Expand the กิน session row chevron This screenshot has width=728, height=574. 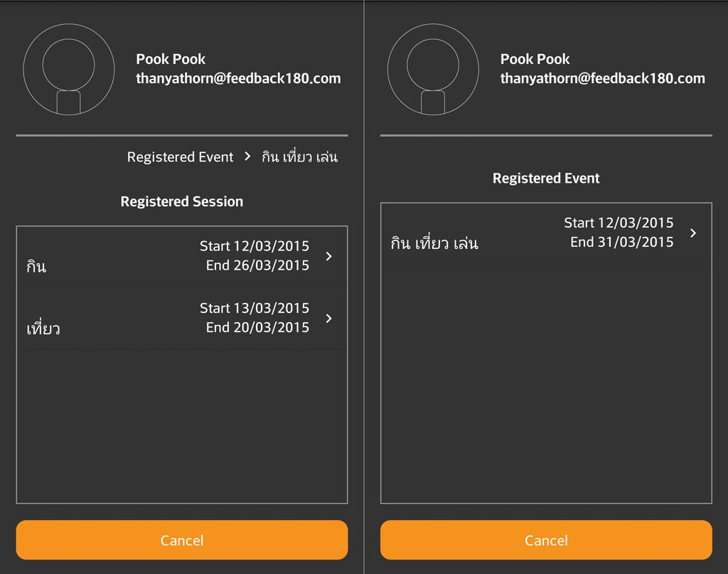[x=328, y=256]
